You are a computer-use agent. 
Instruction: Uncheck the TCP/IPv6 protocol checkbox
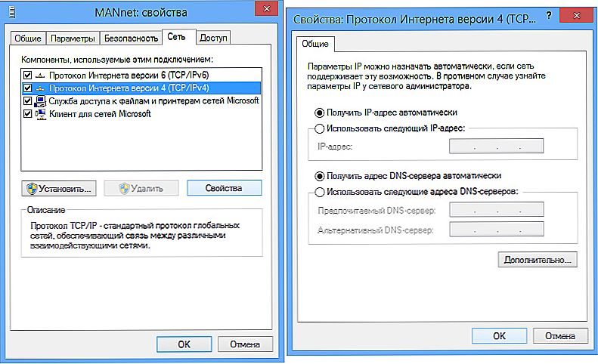click(x=27, y=76)
